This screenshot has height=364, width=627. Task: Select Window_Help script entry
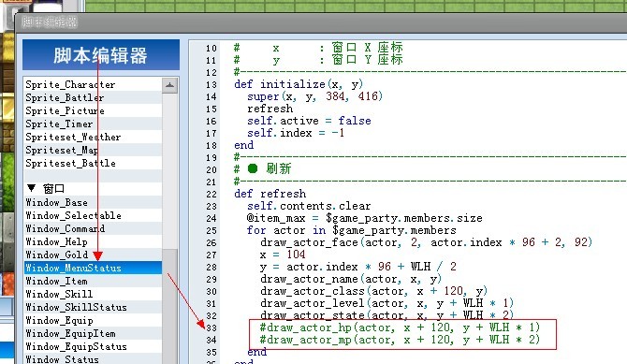[93, 242]
